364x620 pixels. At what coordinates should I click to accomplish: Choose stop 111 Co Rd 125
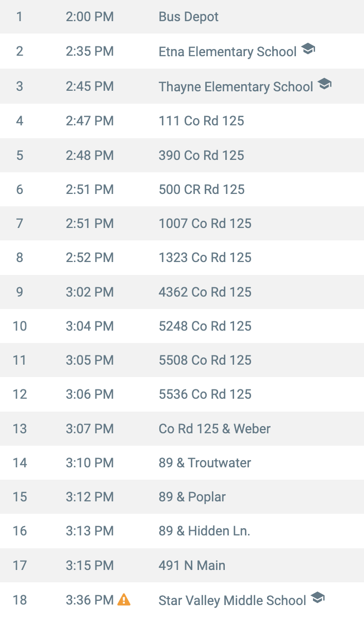[201, 121]
